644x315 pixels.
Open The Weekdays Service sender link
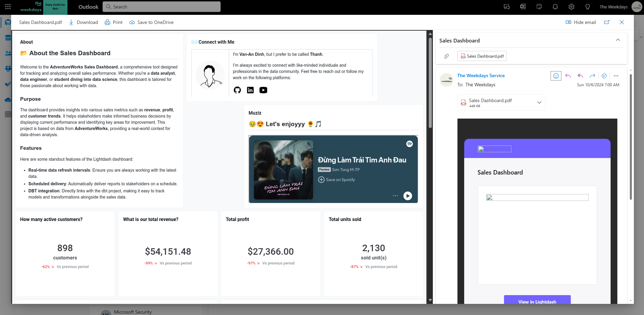click(481, 75)
